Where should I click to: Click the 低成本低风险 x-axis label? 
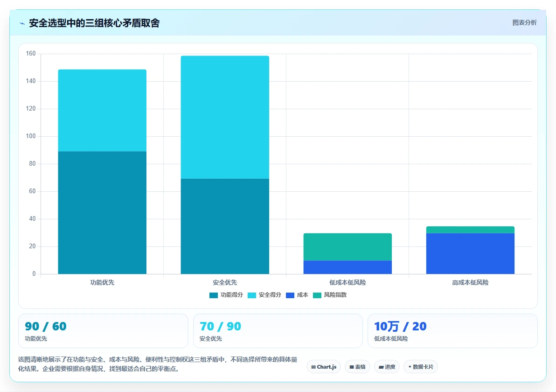pos(347,283)
